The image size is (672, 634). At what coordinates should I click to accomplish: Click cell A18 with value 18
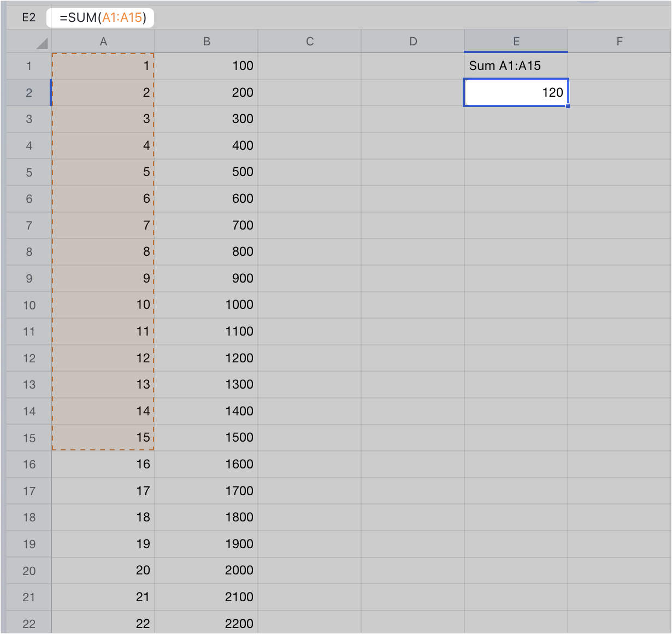pos(103,518)
